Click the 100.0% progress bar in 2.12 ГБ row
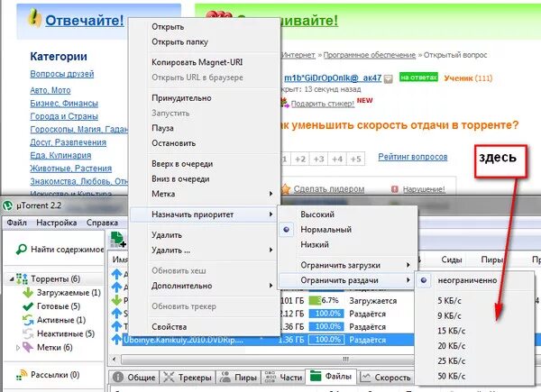Screen dimensions: 541x392 point(326,314)
